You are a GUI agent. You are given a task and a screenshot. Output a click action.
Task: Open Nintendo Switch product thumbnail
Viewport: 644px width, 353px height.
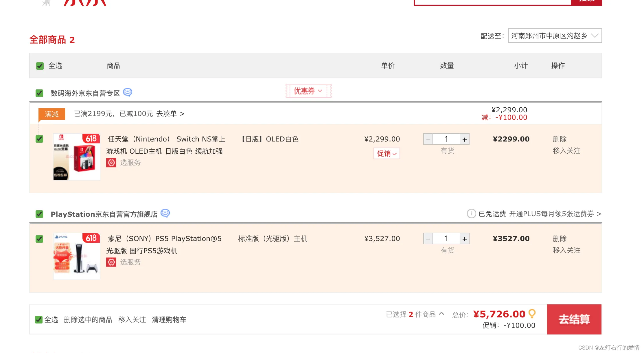click(77, 157)
